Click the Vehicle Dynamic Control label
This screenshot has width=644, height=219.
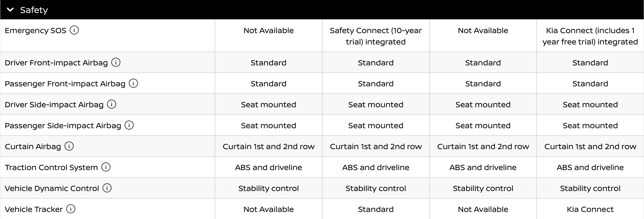coord(52,188)
